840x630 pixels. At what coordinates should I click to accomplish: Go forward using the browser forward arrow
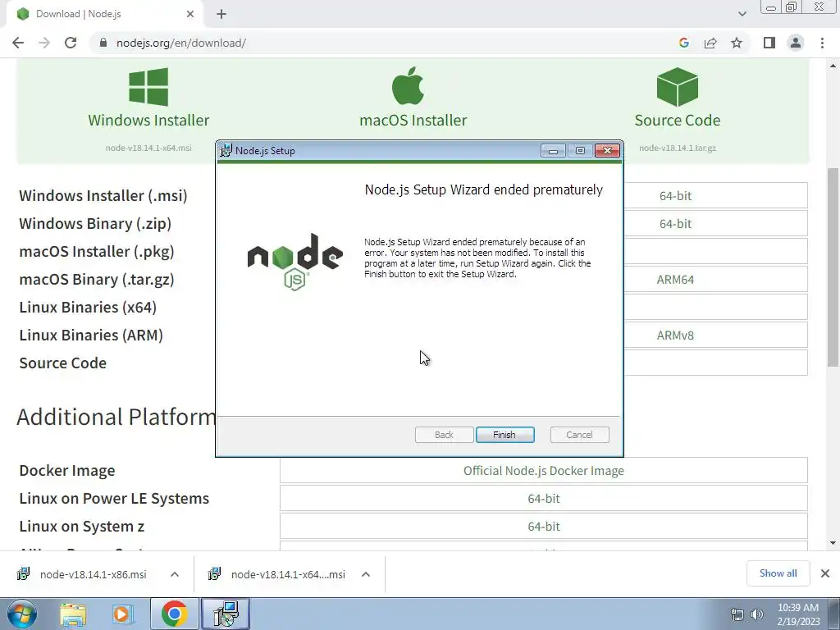[x=44, y=43]
